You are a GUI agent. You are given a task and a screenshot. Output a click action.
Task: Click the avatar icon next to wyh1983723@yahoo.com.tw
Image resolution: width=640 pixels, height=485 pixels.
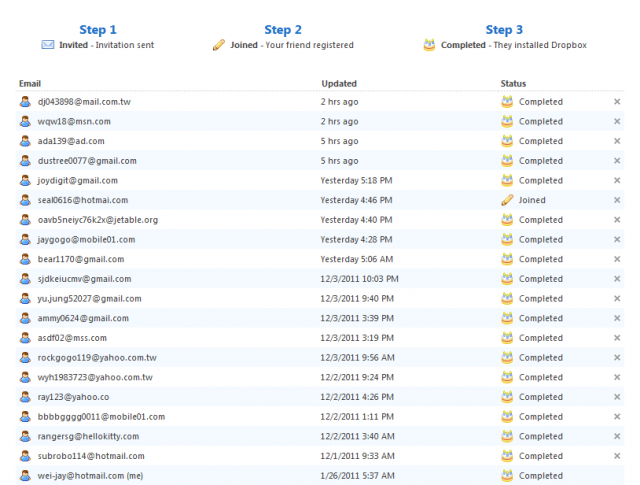pos(25,377)
